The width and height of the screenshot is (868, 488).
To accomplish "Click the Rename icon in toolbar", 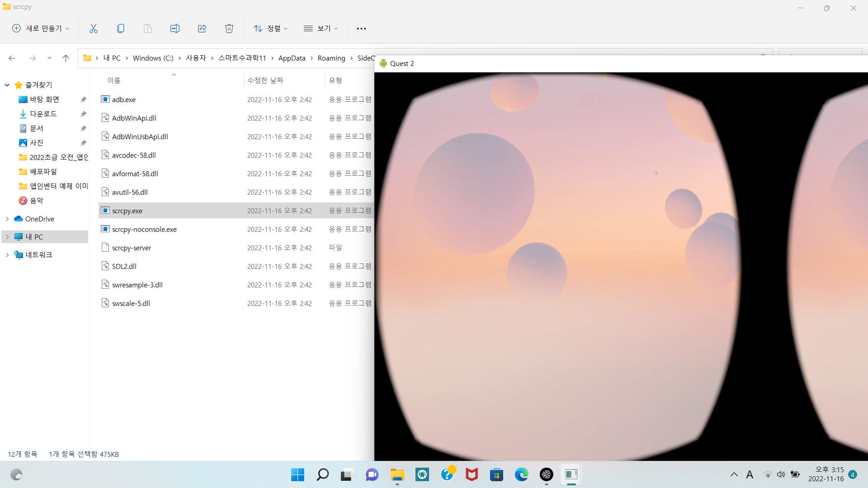I will [175, 28].
